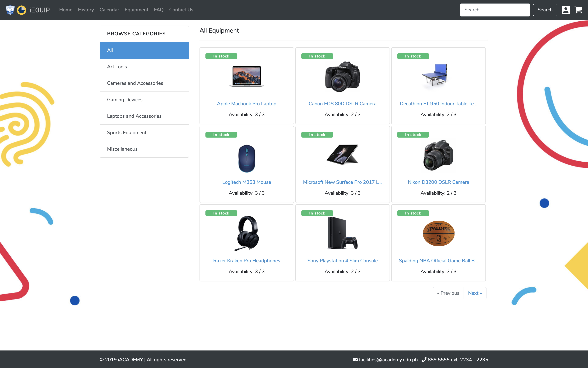Select Cameras and Accessories category

[x=144, y=83]
